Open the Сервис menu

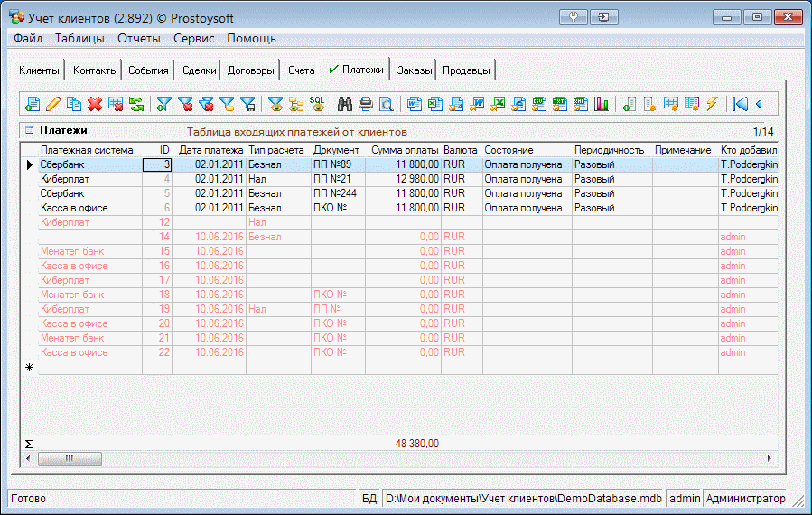(193, 38)
